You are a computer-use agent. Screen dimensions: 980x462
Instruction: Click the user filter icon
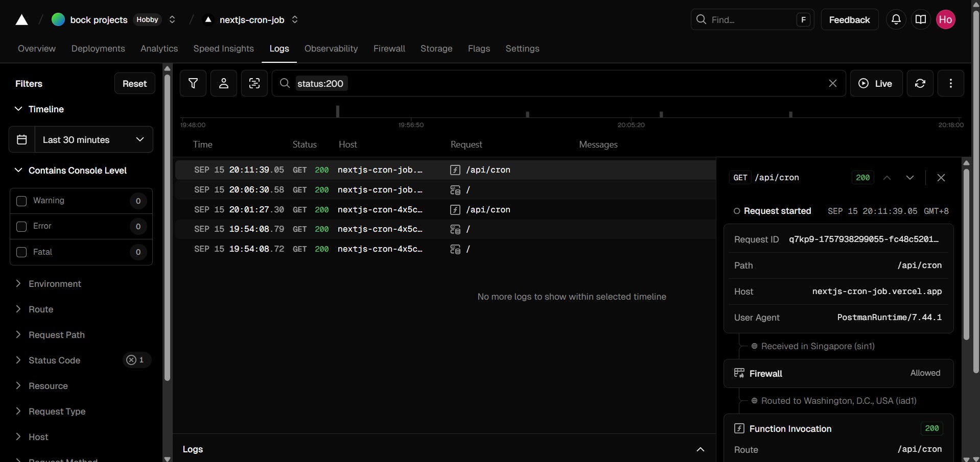224,83
